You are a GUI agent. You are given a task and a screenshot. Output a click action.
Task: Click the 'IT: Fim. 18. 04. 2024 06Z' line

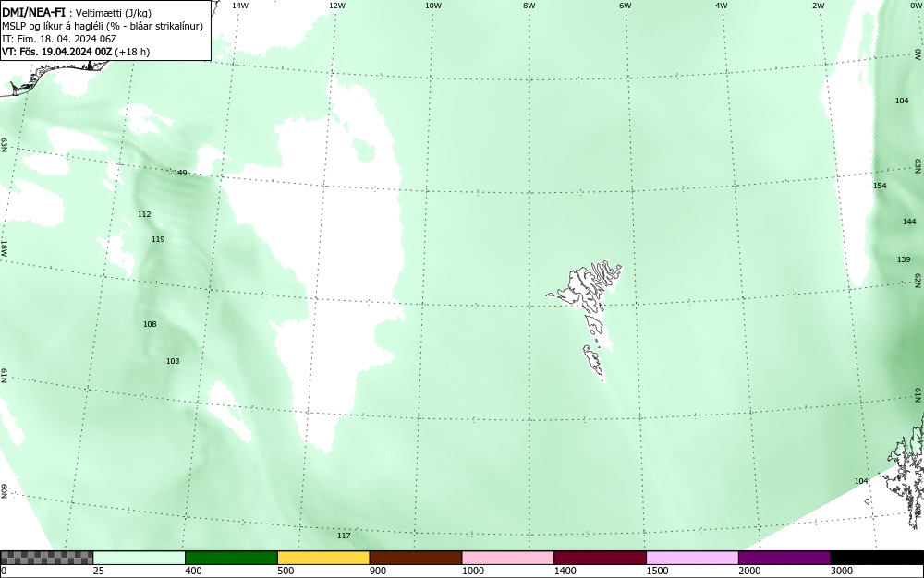(59, 39)
